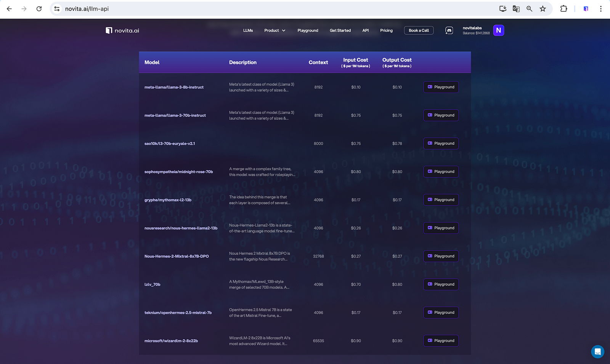This screenshot has height=364, width=610.
Task: Open Playground for llama-3-70b-instruct
Action: [x=441, y=115]
